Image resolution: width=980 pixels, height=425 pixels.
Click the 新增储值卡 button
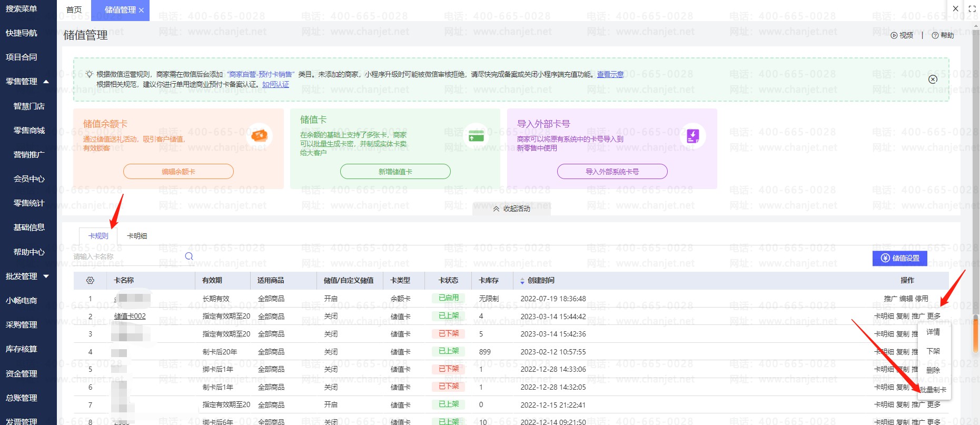coord(395,172)
